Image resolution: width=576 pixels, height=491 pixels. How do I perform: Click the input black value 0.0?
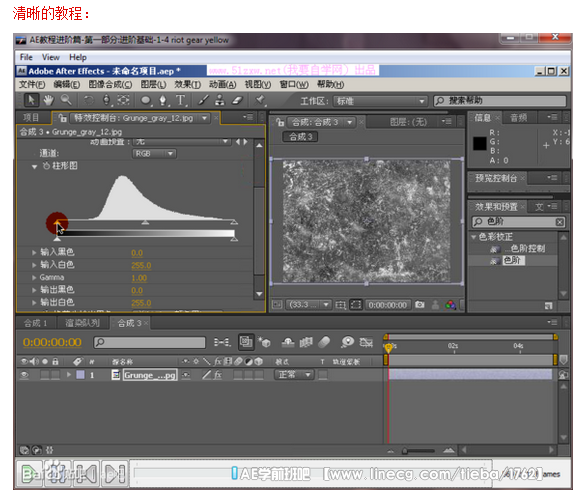[137, 253]
